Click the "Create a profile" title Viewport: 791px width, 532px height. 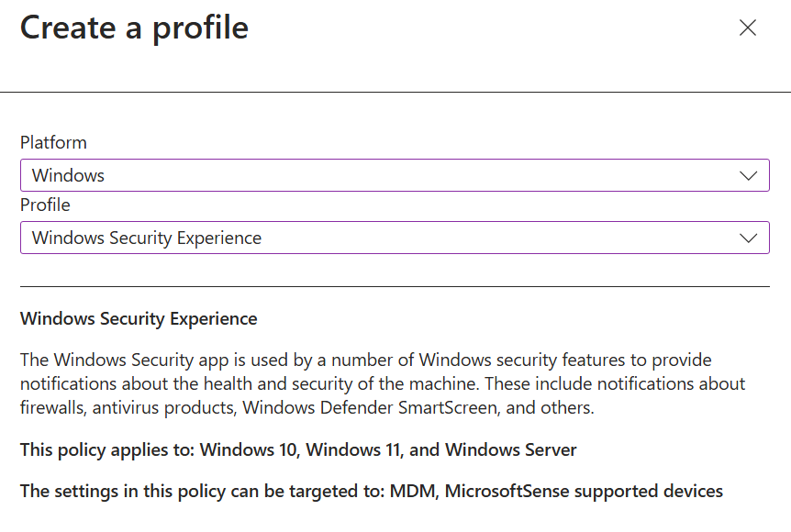[134, 28]
